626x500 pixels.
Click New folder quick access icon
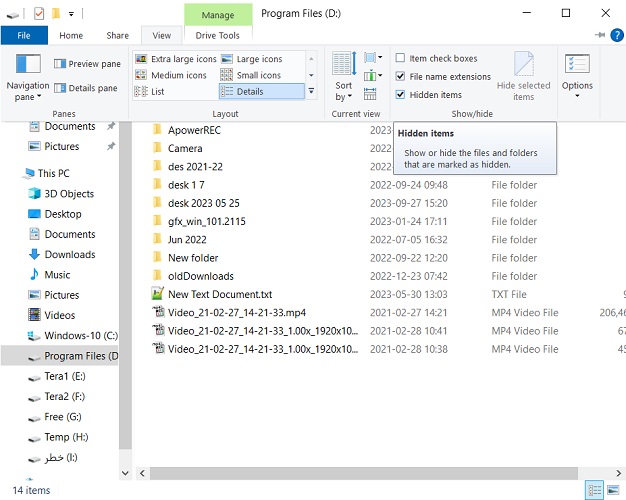click(56, 14)
